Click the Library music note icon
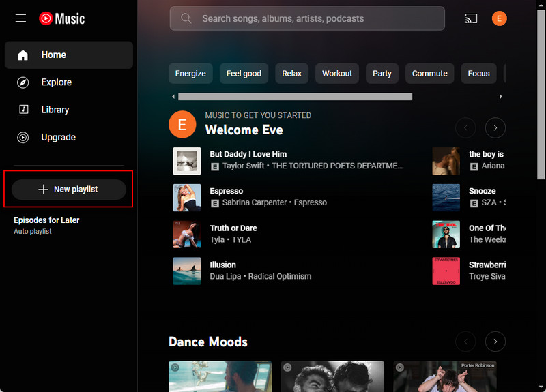 point(23,110)
